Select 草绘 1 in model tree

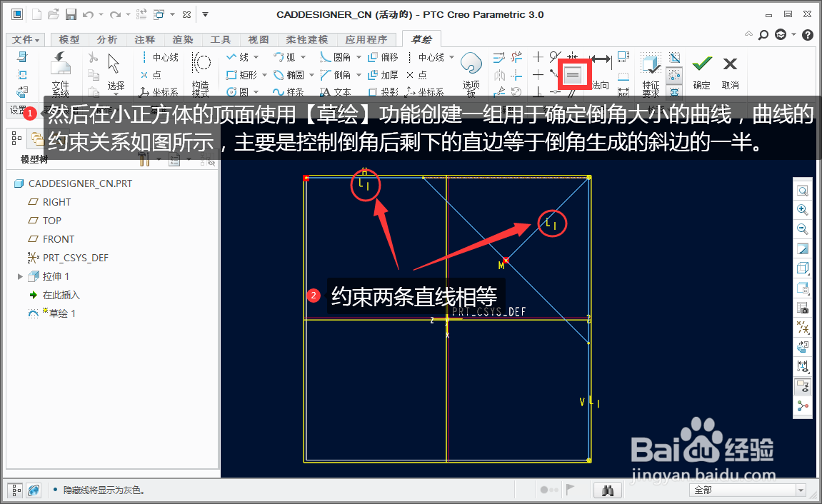point(51,313)
